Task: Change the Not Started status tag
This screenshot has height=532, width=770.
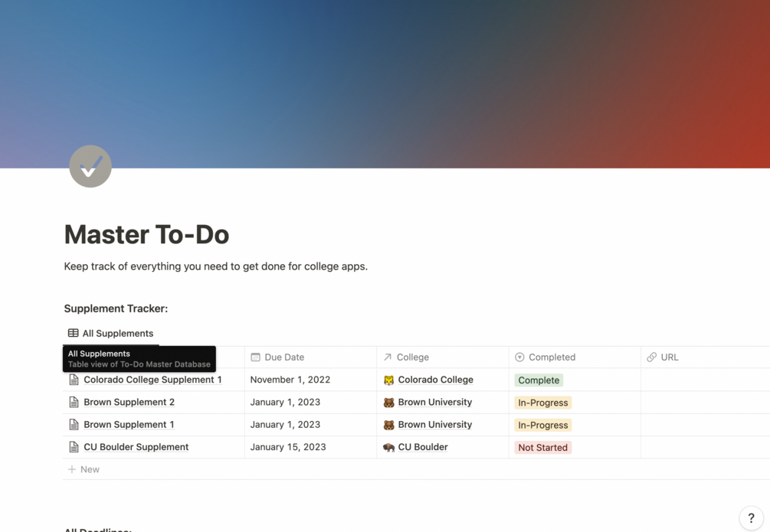Action: 542,448
